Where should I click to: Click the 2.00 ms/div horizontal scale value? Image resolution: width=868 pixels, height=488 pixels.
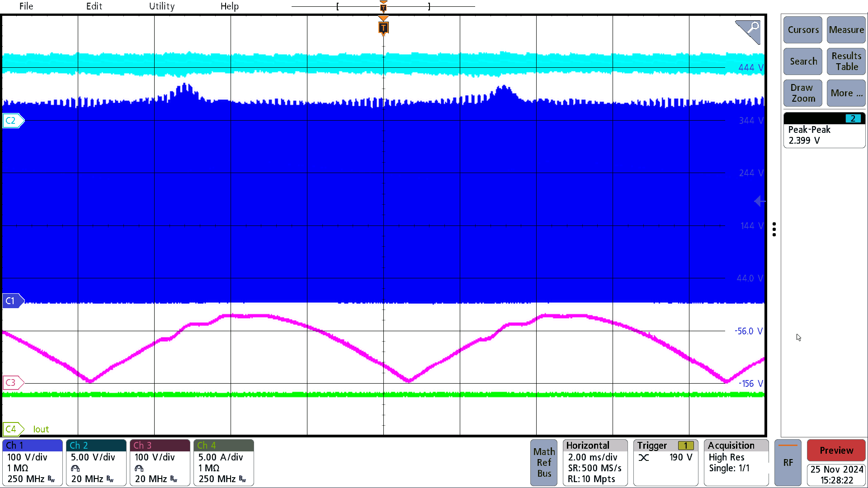point(593,457)
